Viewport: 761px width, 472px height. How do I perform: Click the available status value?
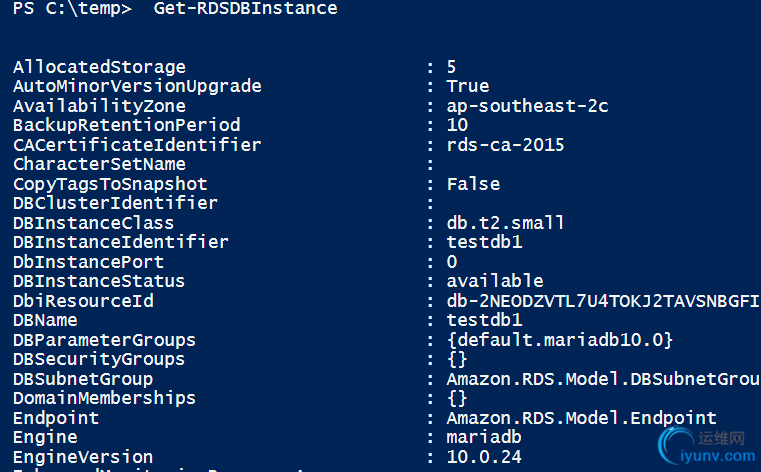(495, 281)
